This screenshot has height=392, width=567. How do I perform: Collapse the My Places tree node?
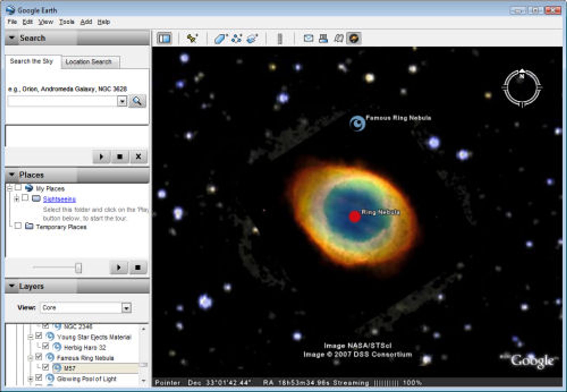coord(10,188)
